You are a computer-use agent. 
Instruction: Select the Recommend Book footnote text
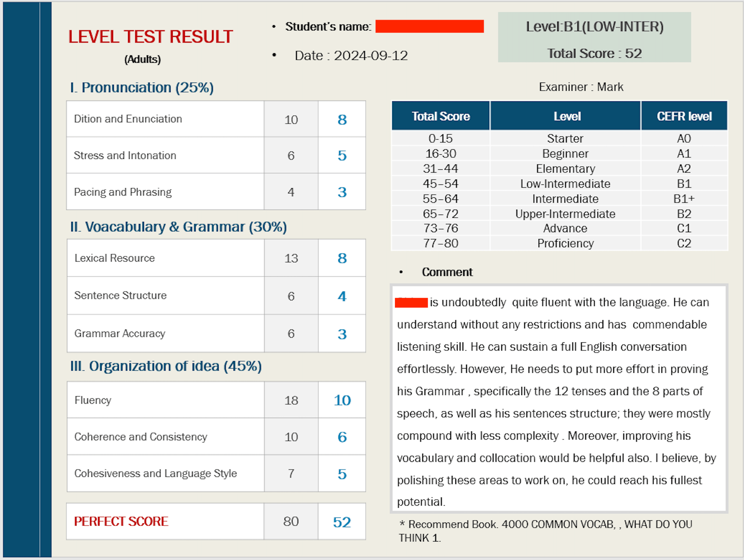(545, 531)
